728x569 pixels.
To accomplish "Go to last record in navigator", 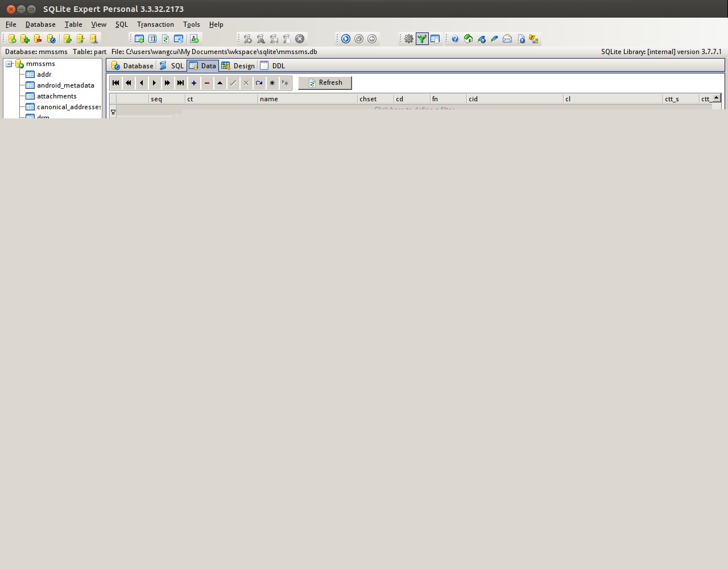I will point(181,83).
